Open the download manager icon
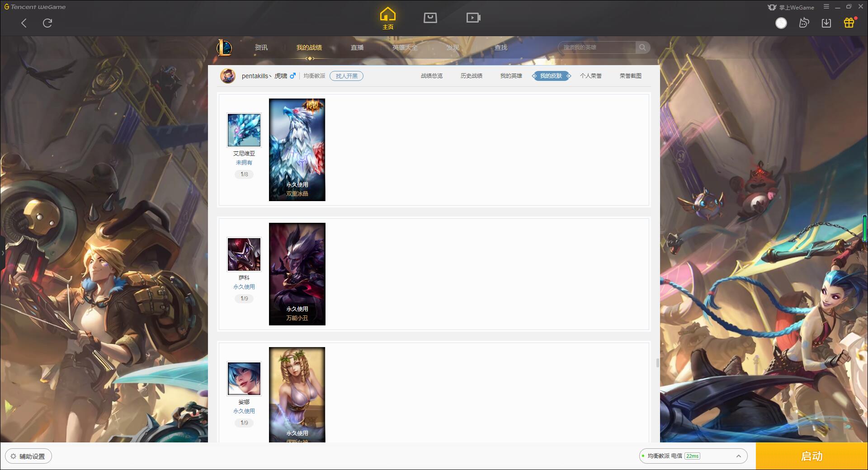 point(826,23)
